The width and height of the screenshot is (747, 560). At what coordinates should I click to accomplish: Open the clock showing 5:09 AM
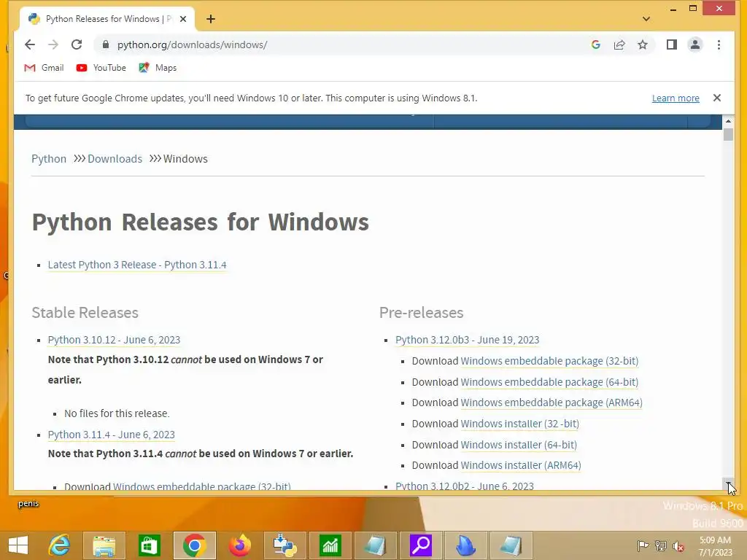click(x=715, y=546)
